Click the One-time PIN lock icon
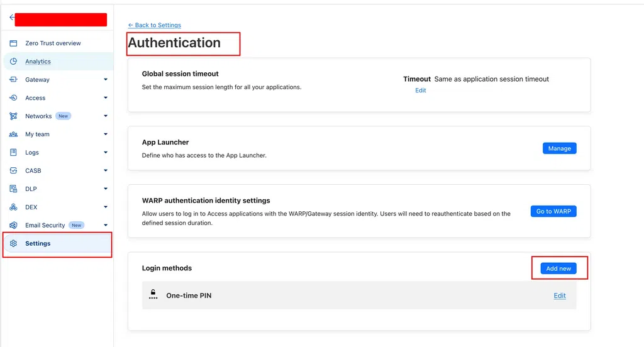644x347 pixels. [x=153, y=294]
